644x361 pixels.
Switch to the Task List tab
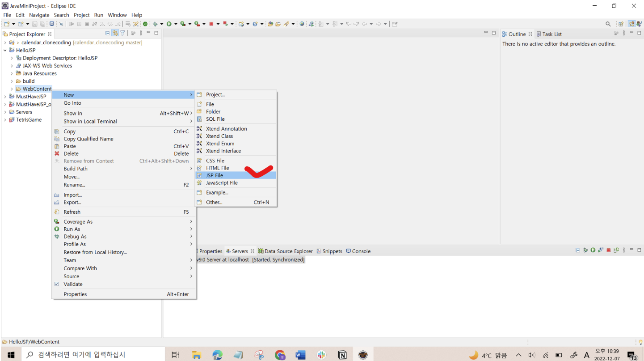point(549,34)
